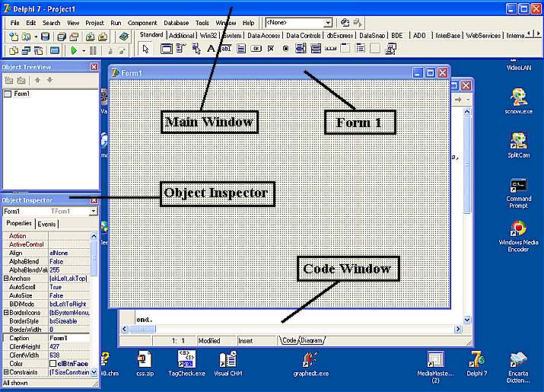Open the Object Inspector Form1 selector dropdown
This screenshot has width=544, height=392.
(93, 211)
